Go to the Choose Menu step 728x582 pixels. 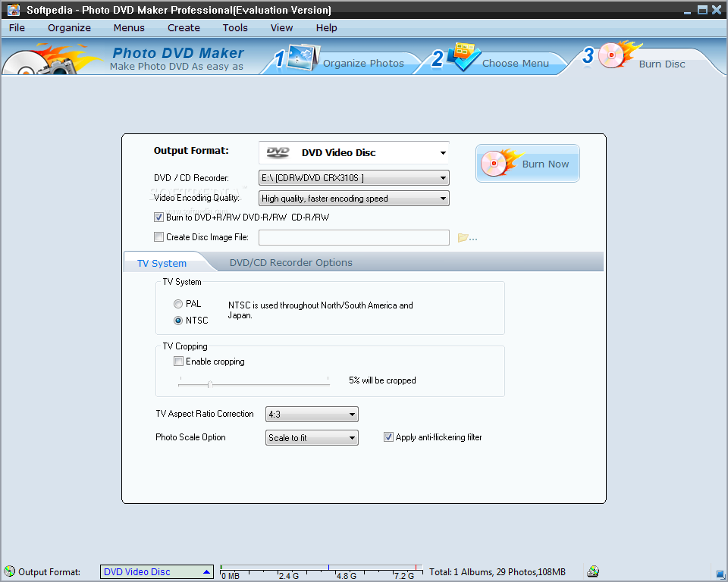[x=492, y=61]
